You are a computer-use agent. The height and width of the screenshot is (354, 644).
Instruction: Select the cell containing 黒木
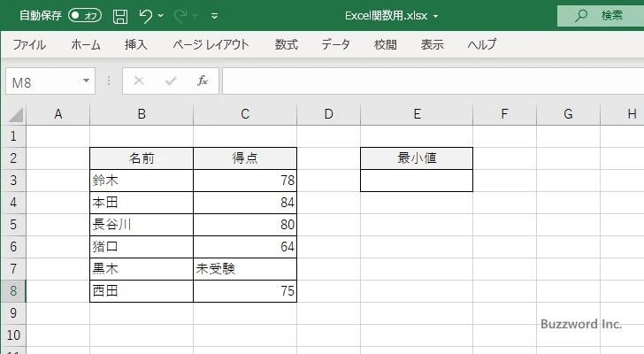click(142, 269)
